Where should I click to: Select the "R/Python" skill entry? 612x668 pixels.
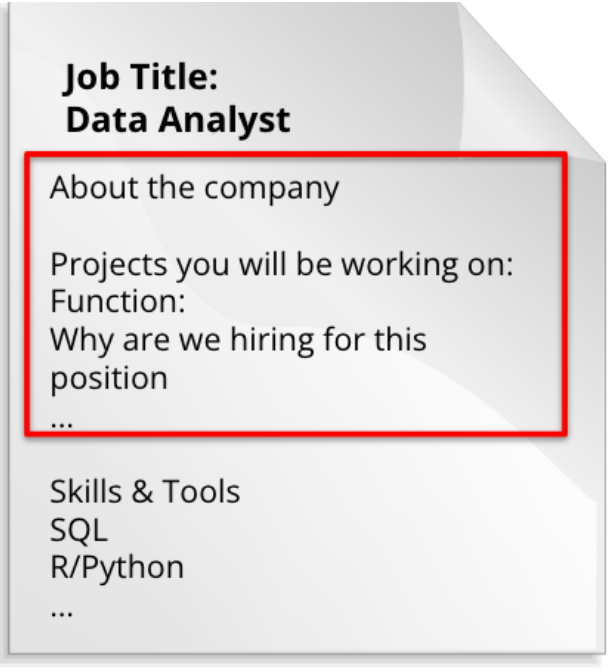coord(117,568)
